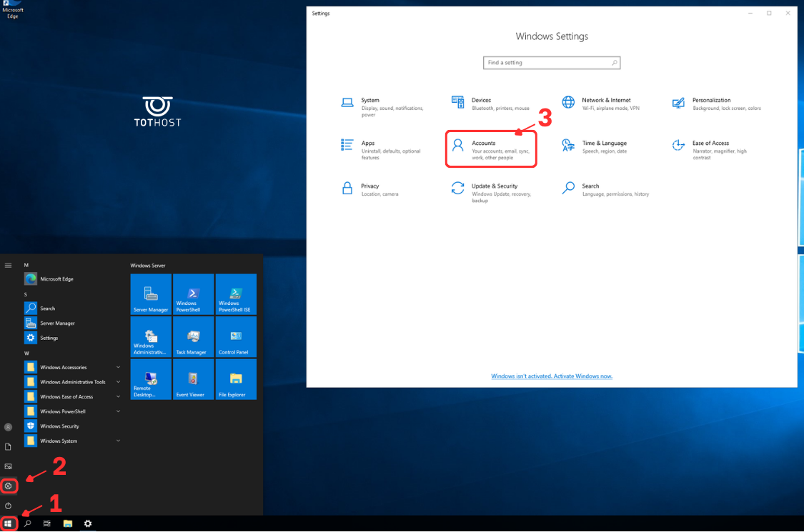Expand Windows Accessories folder

[73, 368]
